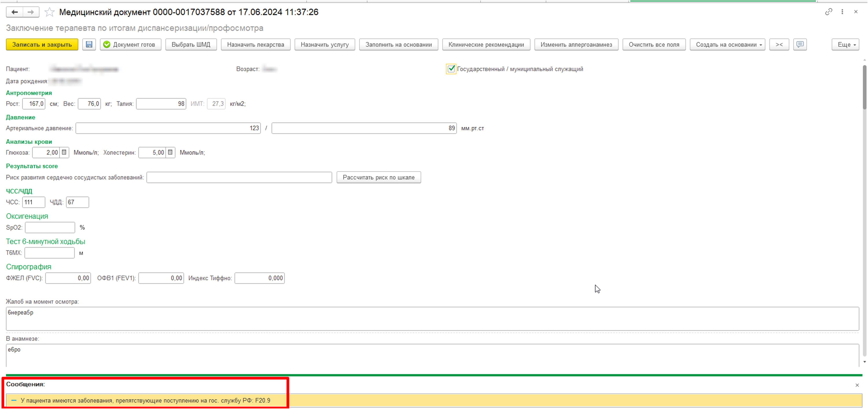Click into the SpO2 input field
The image size is (868, 409).
point(50,228)
